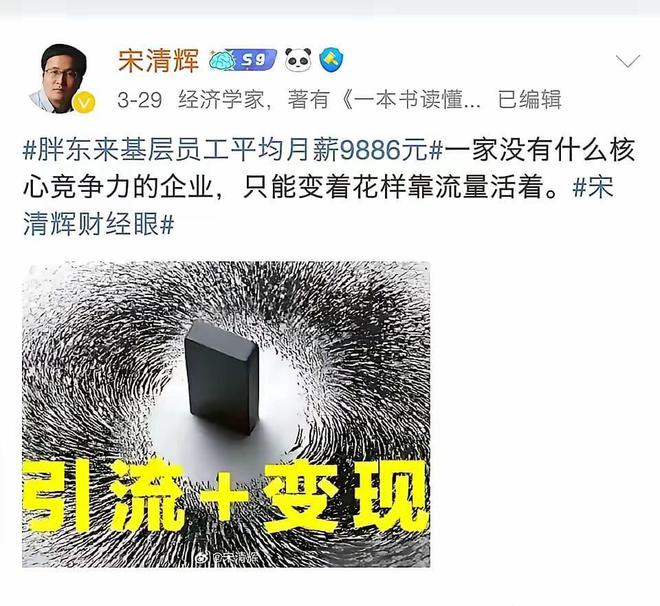Screen dimensions: 660x606
Task: Click the yellow V verification badge
Action: coord(84,102)
